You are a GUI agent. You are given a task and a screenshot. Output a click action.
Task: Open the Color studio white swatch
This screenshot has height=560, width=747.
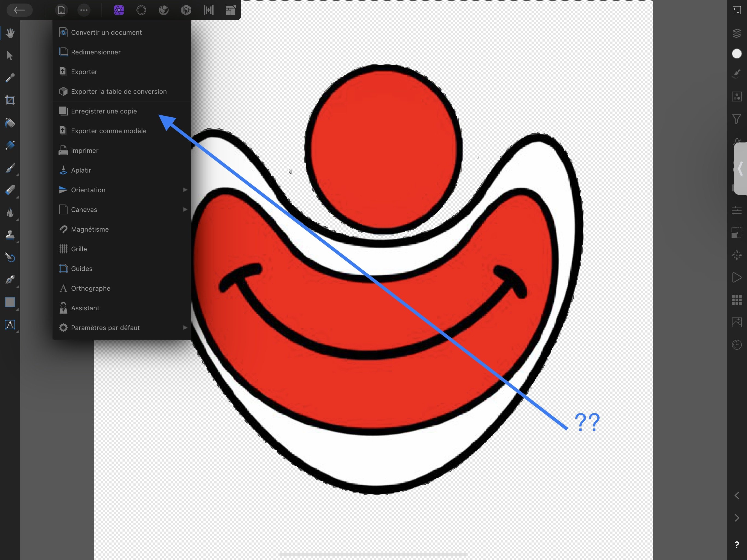click(x=737, y=54)
